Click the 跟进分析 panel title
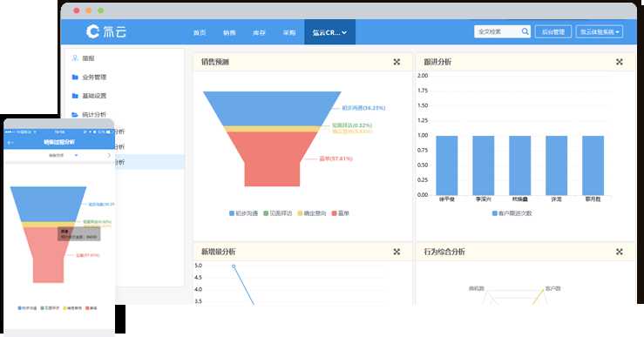This screenshot has height=337, width=644. click(x=437, y=62)
